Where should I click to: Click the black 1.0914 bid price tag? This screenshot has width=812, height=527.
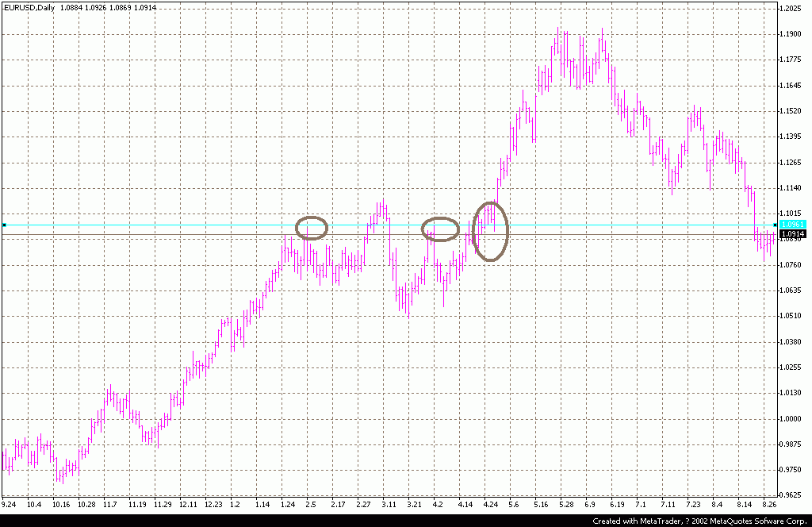point(791,233)
